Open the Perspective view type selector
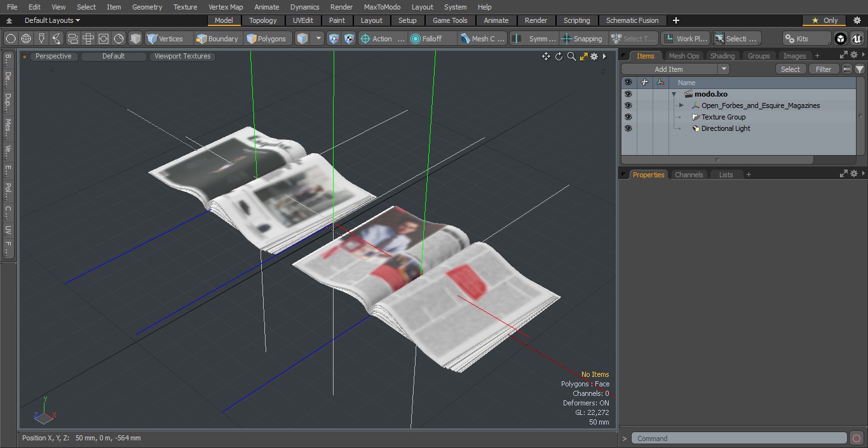 (x=53, y=56)
